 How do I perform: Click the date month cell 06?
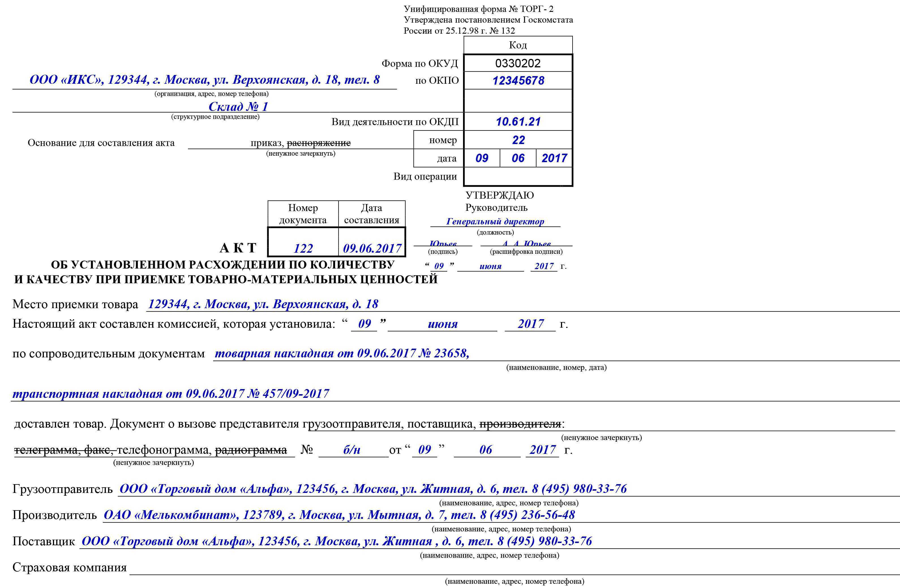[518, 158]
